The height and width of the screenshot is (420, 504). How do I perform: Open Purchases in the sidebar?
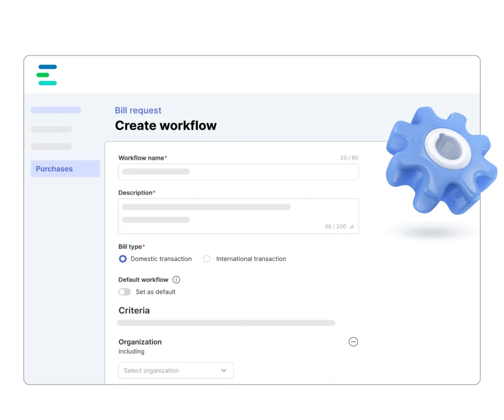65,168
